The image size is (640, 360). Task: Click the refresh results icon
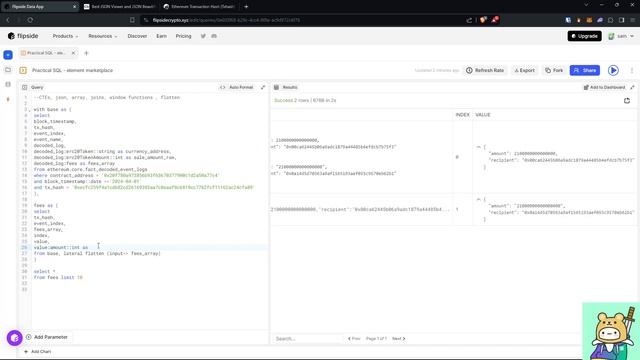point(627,100)
